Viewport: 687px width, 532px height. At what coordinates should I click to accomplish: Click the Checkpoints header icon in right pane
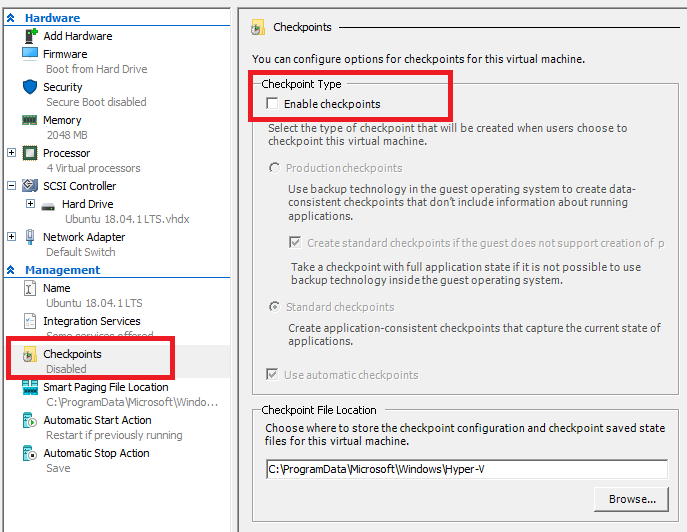click(x=258, y=27)
